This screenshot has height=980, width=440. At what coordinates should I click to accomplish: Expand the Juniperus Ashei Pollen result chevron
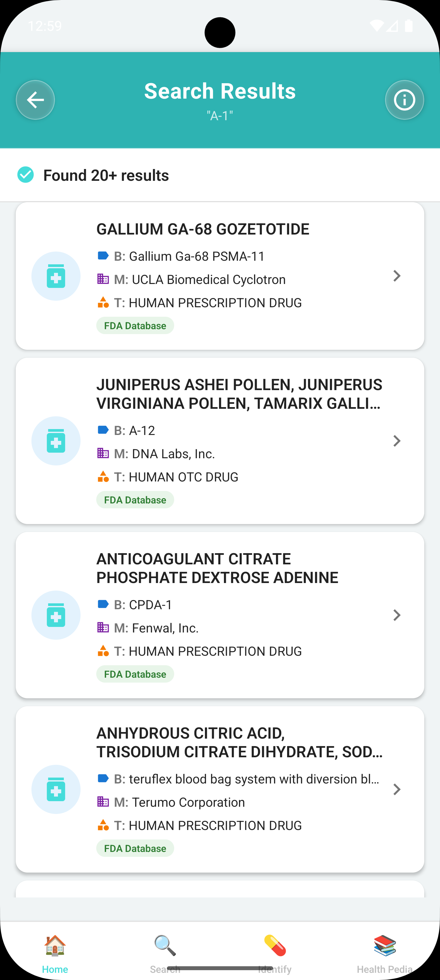(x=397, y=441)
